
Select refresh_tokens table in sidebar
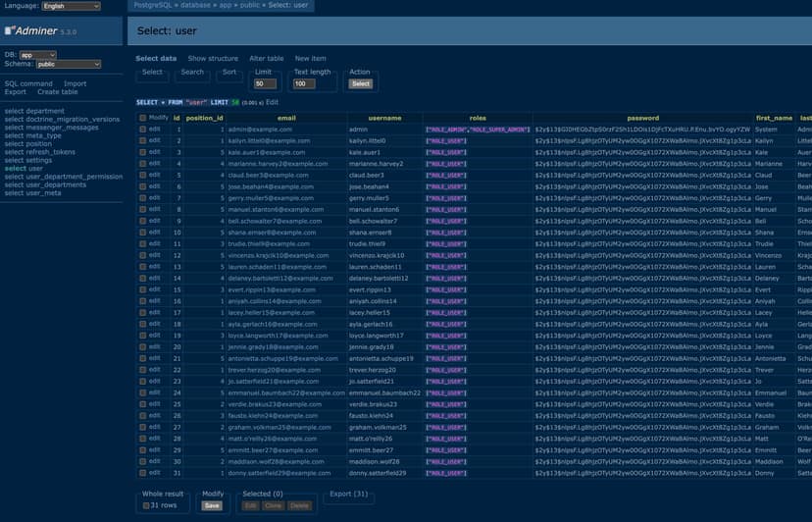pyautogui.click(x=50, y=152)
